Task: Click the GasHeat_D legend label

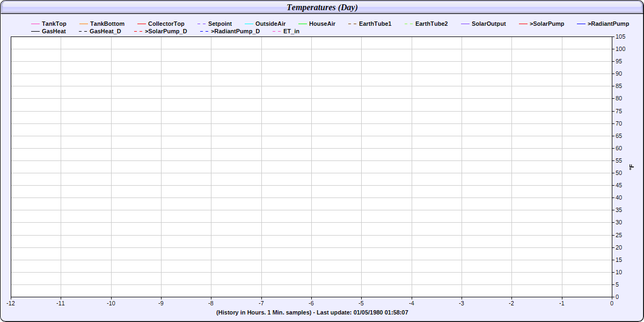Action: pyautogui.click(x=105, y=31)
